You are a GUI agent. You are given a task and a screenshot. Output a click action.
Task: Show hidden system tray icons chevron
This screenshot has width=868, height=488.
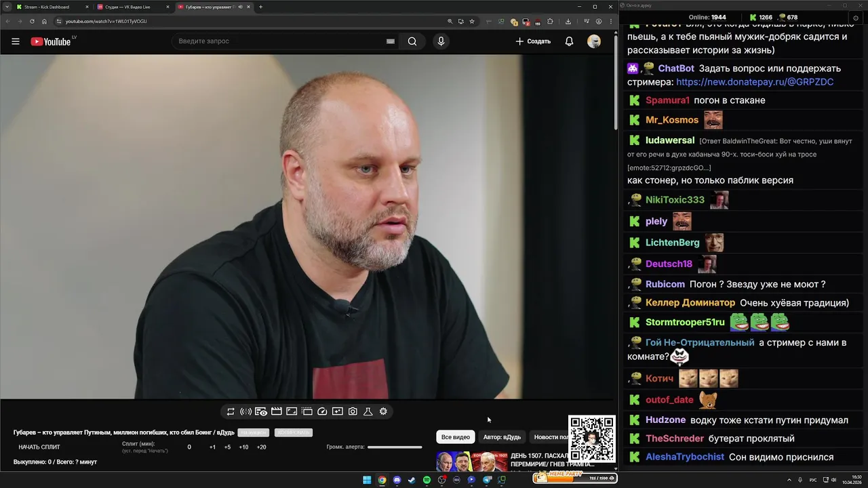(x=790, y=480)
